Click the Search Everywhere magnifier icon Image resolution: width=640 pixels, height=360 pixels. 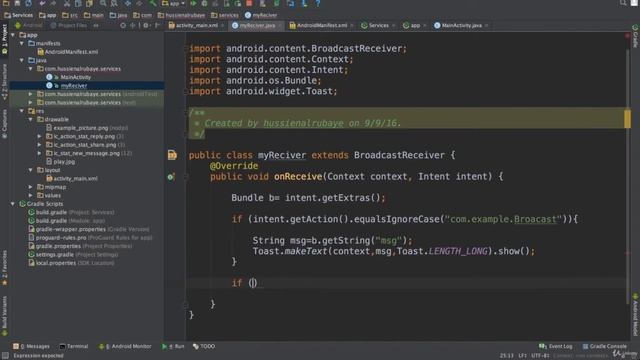(x=623, y=3)
